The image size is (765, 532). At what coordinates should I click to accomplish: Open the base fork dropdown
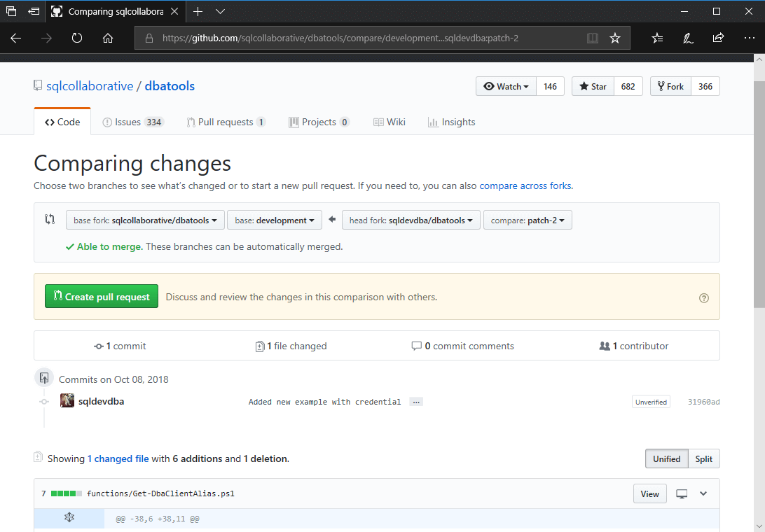[146, 220]
